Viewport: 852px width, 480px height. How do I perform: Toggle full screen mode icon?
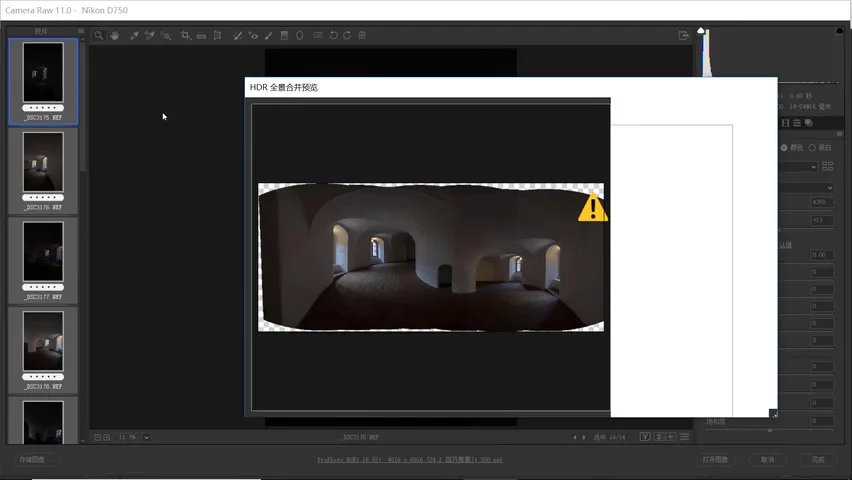684,35
